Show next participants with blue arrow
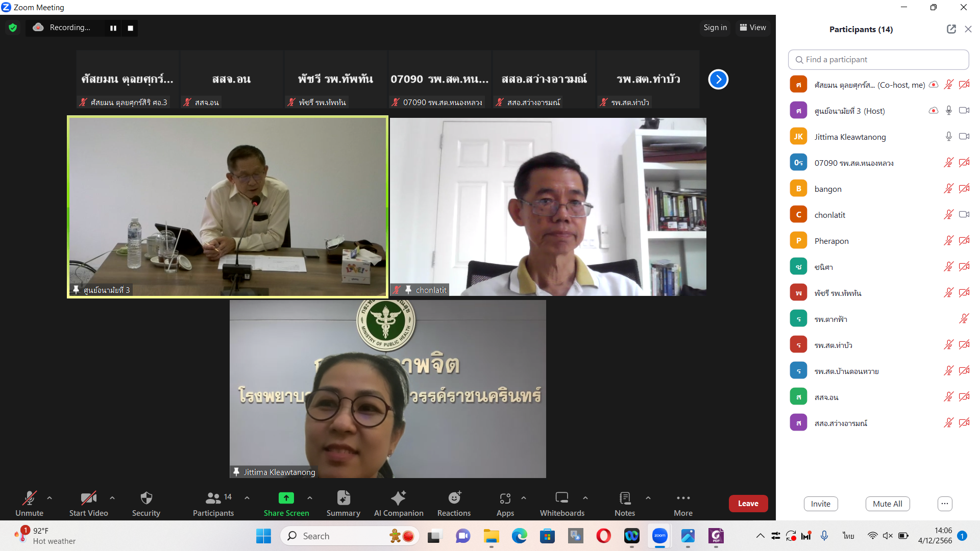Image resolution: width=980 pixels, height=551 pixels. pos(718,79)
